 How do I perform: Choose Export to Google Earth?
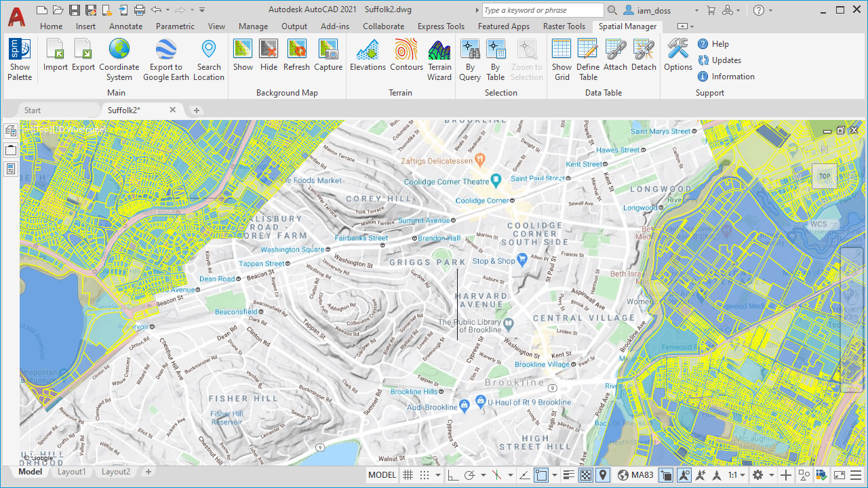[x=166, y=60]
